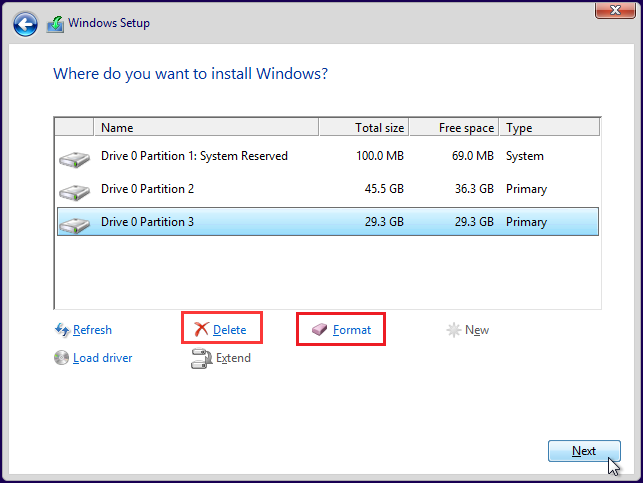643x483 pixels.
Task: Click the Load driver disc icon
Action: click(x=61, y=358)
